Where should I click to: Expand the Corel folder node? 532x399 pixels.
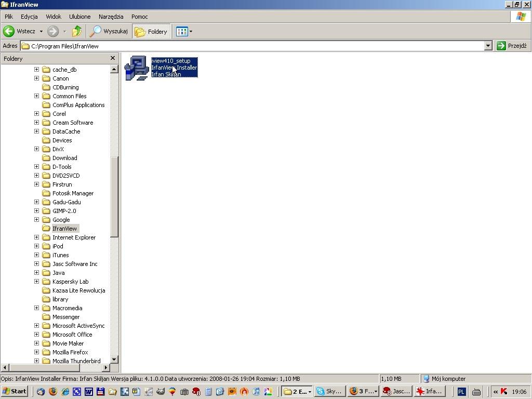[37, 113]
